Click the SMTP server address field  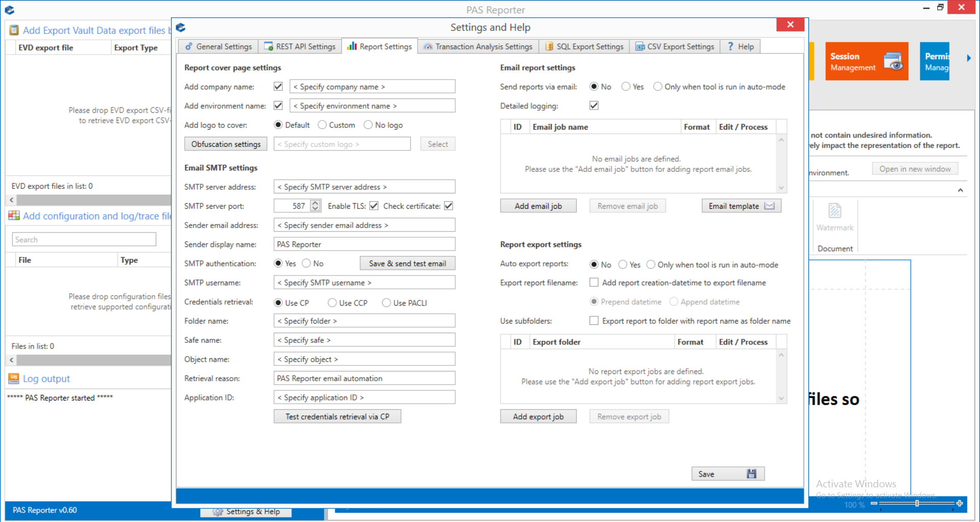click(x=364, y=187)
